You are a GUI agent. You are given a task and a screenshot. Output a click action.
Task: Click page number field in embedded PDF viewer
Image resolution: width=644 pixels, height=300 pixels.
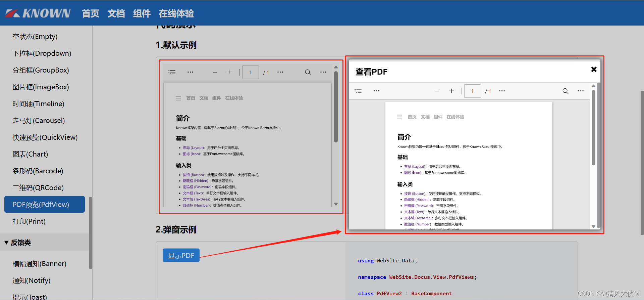pos(251,72)
